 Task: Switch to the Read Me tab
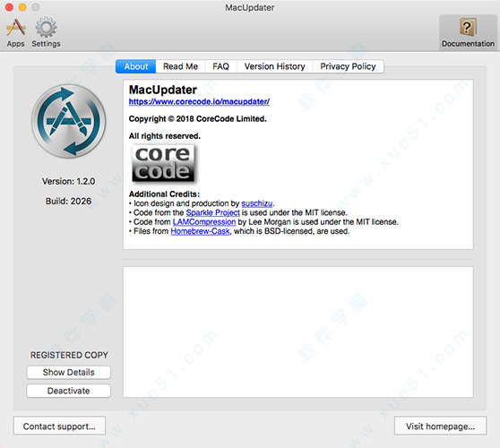[180, 66]
